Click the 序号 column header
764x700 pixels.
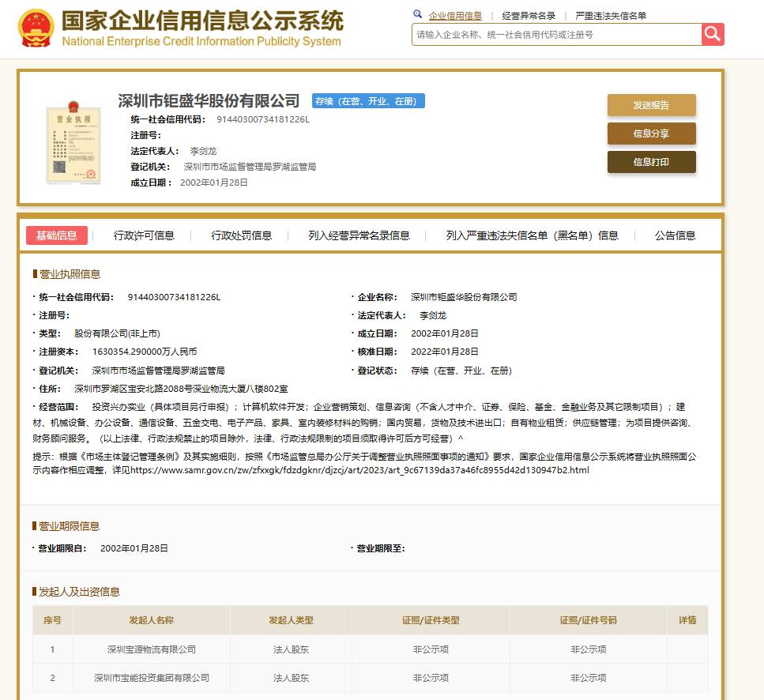pyautogui.click(x=53, y=620)
